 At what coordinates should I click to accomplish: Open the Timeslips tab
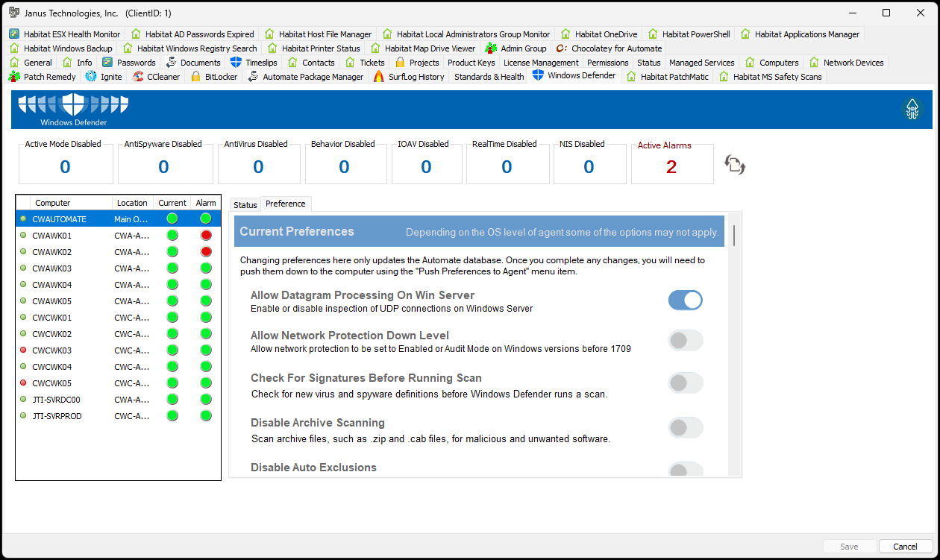tap(254, 63)
